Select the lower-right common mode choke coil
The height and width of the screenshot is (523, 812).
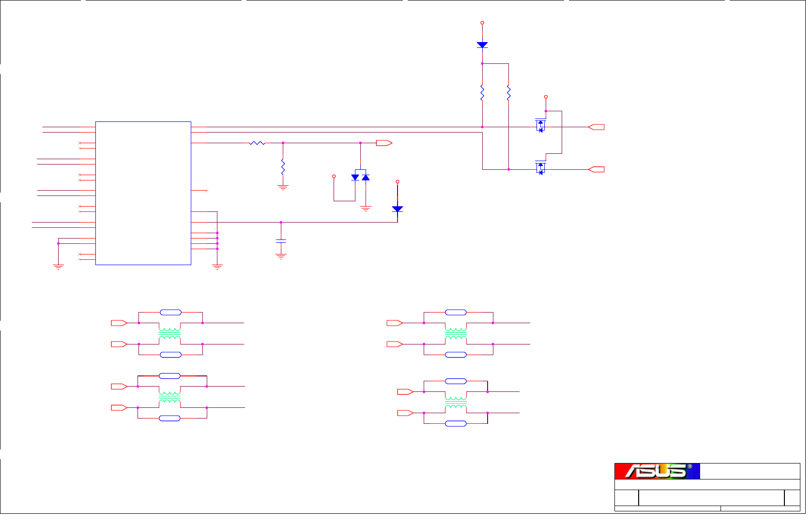point(456,403)
